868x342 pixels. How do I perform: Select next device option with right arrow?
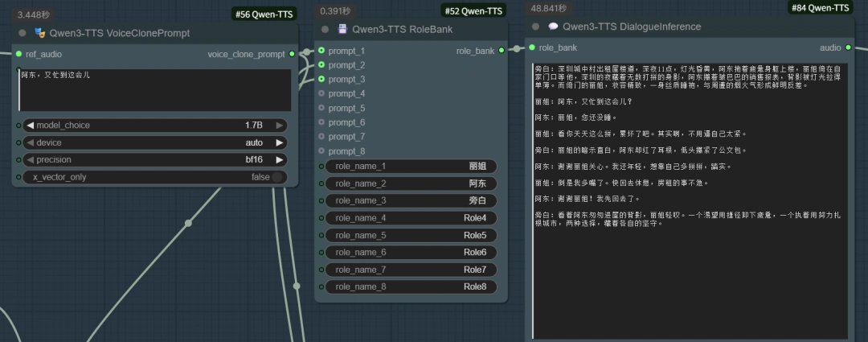(280, 142)
